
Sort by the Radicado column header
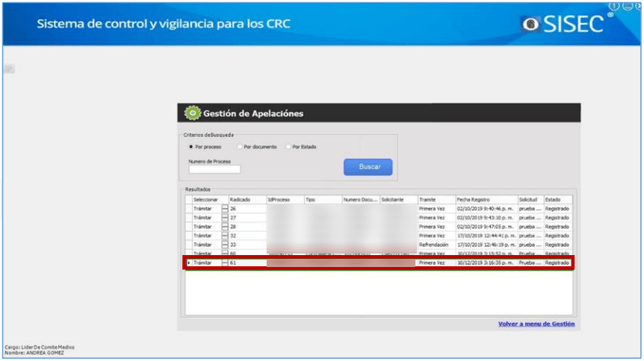(247, 200)
